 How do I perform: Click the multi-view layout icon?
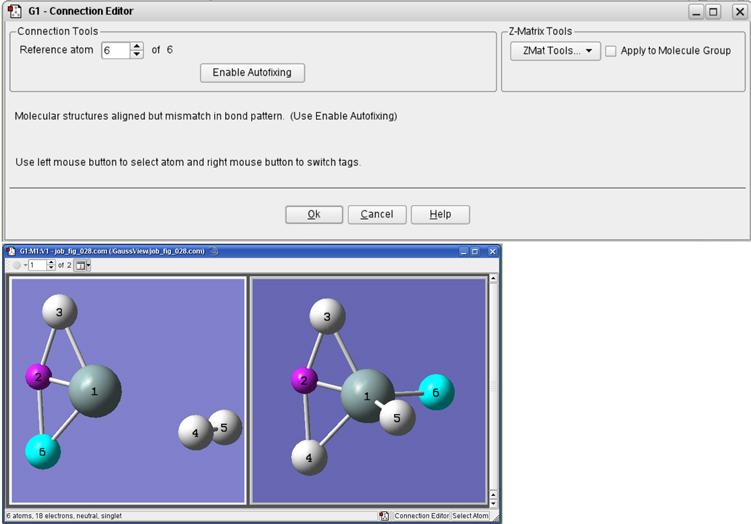[x=79, y=265]
